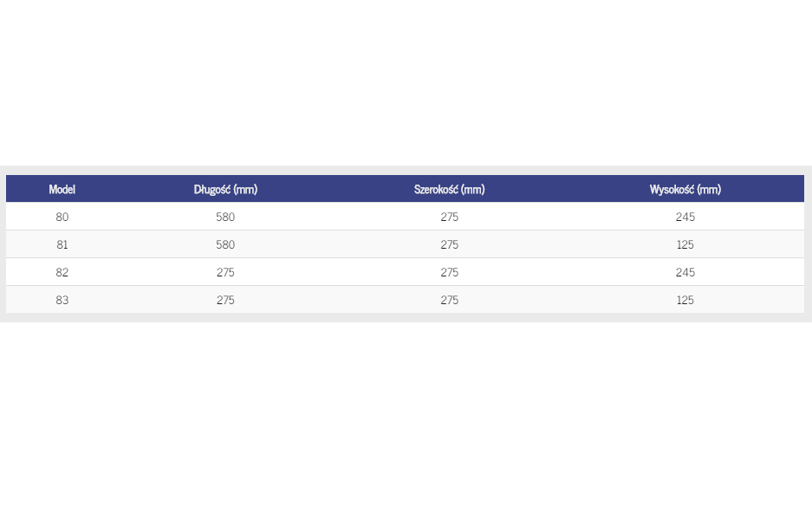Click the Długość value for model 82
Viewport: 812px width, 526px height.
point(225,272)
